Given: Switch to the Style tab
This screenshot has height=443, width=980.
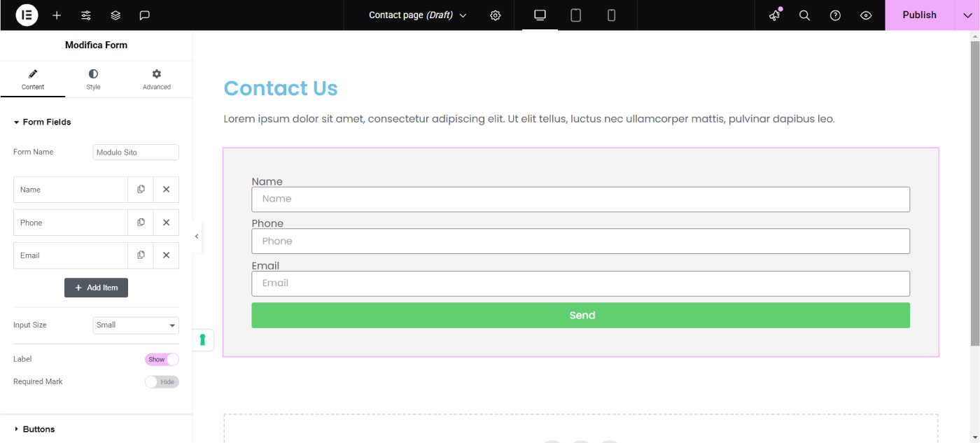Looking at the screenshot, I should click(x=93, y=79).
